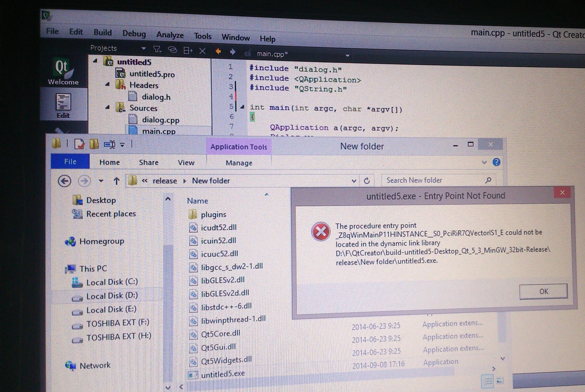Open Homegroup in navigation pane
585x392 pixels.
(x=101, y=241)
